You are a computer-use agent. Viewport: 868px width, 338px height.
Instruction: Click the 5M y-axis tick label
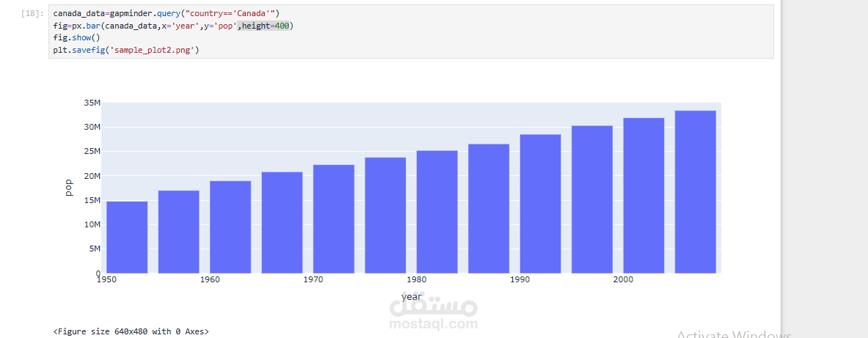pyautogui.click(x=94, y=249)
